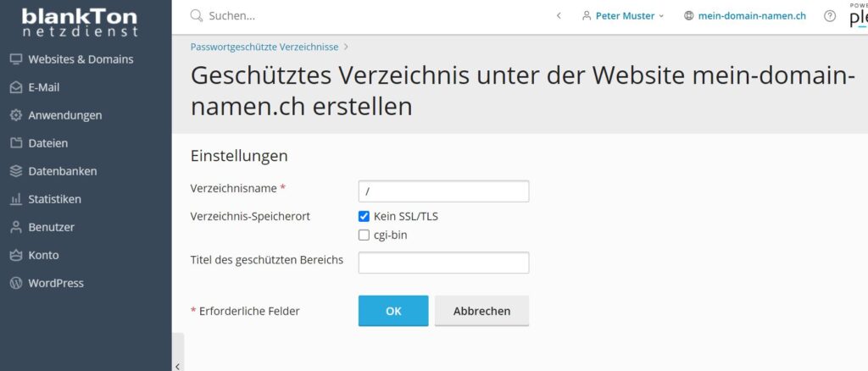868x371 pixels.
Task: Open the Peter Muster user dropdown
Action: [x=623, y=16]
